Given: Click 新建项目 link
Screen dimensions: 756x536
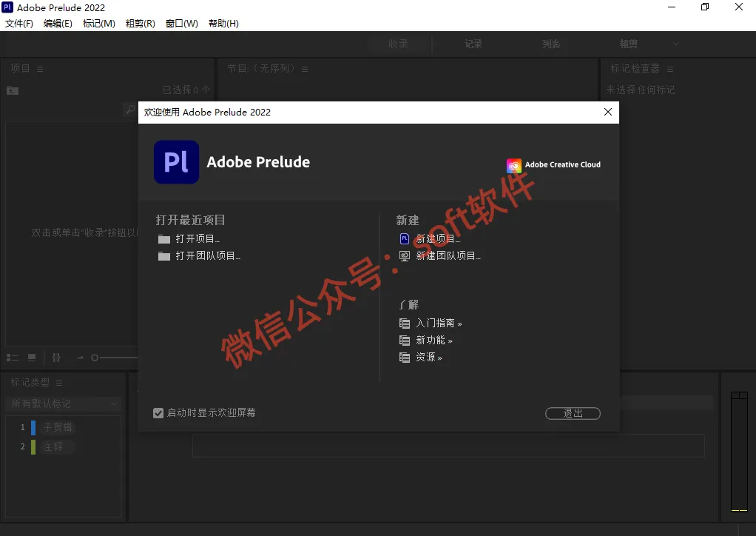Looking at the screenshot, I should 438,239.
